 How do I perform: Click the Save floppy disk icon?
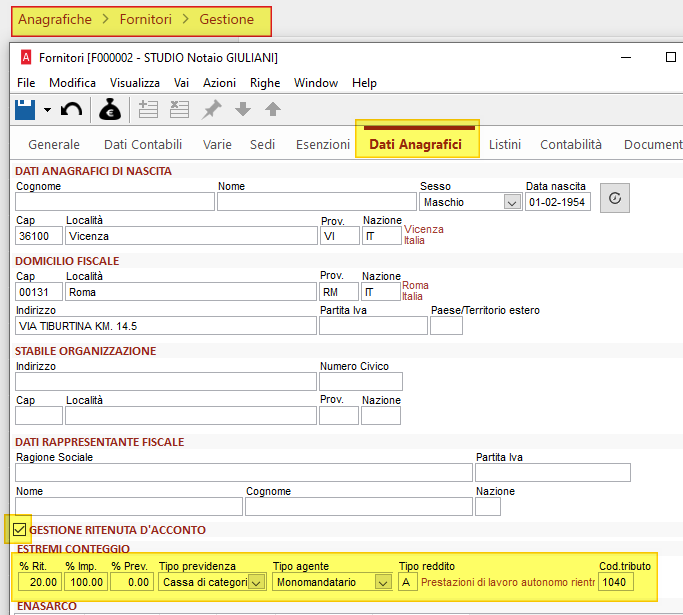pos(25,110)
